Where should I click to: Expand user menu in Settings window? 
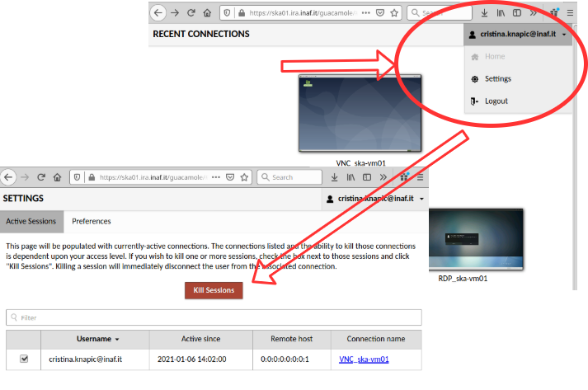pos(375,199)
